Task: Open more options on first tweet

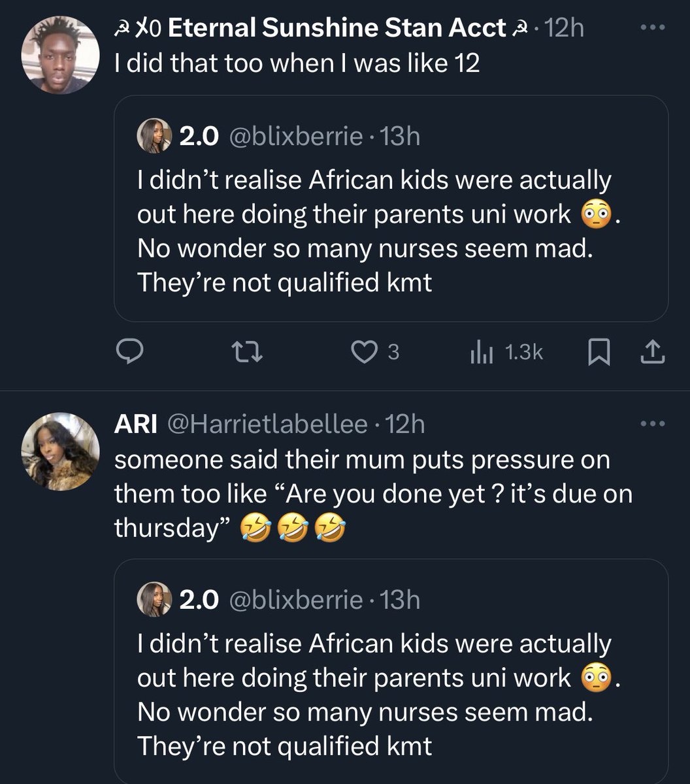Action: coord(653,28)
